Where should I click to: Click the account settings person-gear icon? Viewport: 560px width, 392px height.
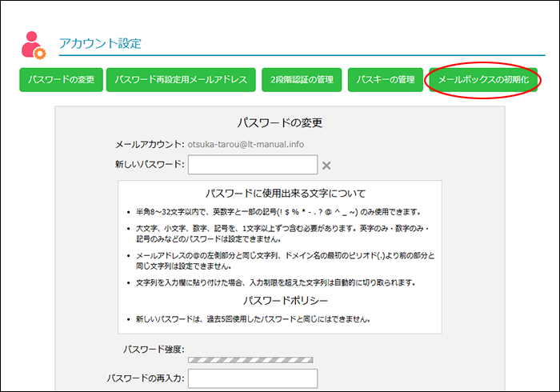(x=33, y=45)
